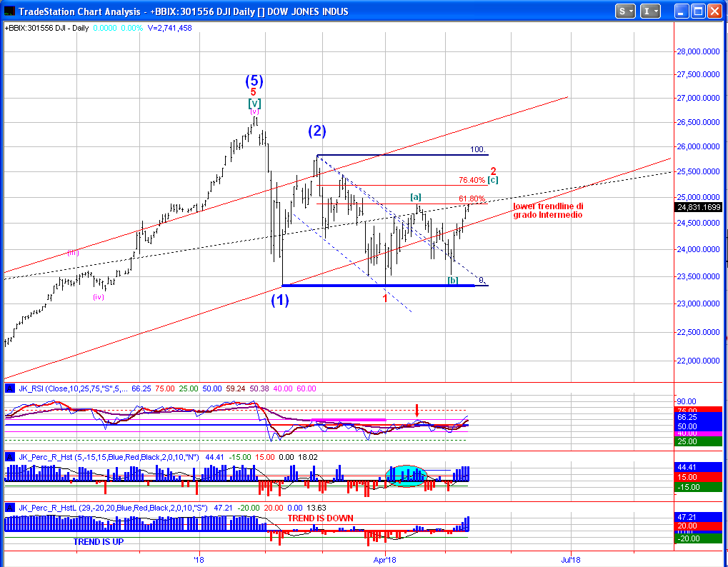Select the [c] wave label
Viewport: 728px width, 567px height.
(x=493, y=180)
